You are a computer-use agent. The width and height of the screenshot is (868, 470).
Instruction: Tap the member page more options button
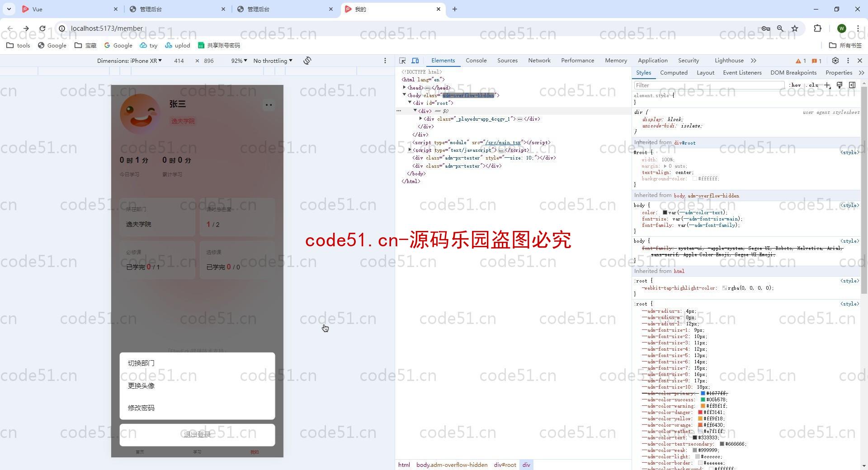coord(269,105)
